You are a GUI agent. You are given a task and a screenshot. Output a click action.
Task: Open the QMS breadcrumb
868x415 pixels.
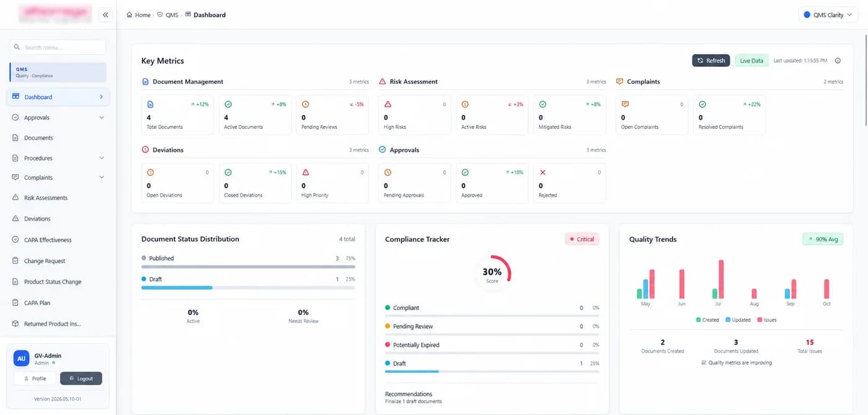coord(167,15)
